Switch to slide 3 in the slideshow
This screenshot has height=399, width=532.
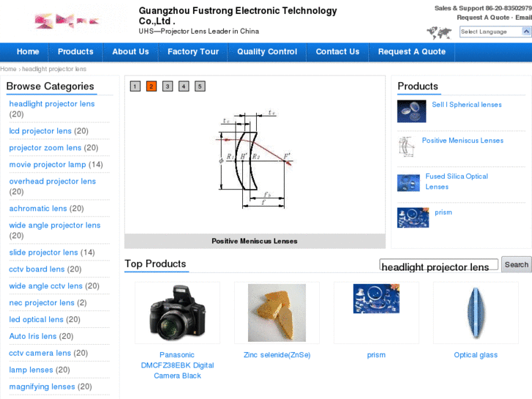(x=168, y=86)
